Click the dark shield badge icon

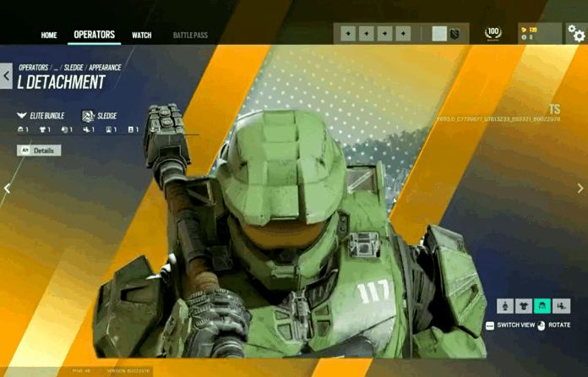click(455, 34)
